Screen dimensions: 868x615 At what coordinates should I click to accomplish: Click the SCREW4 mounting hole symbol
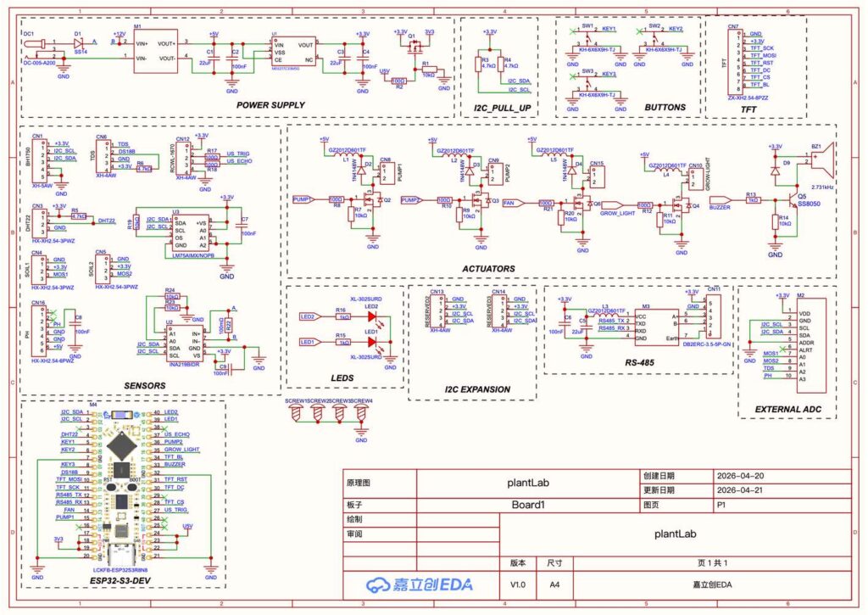coord(361,413)
